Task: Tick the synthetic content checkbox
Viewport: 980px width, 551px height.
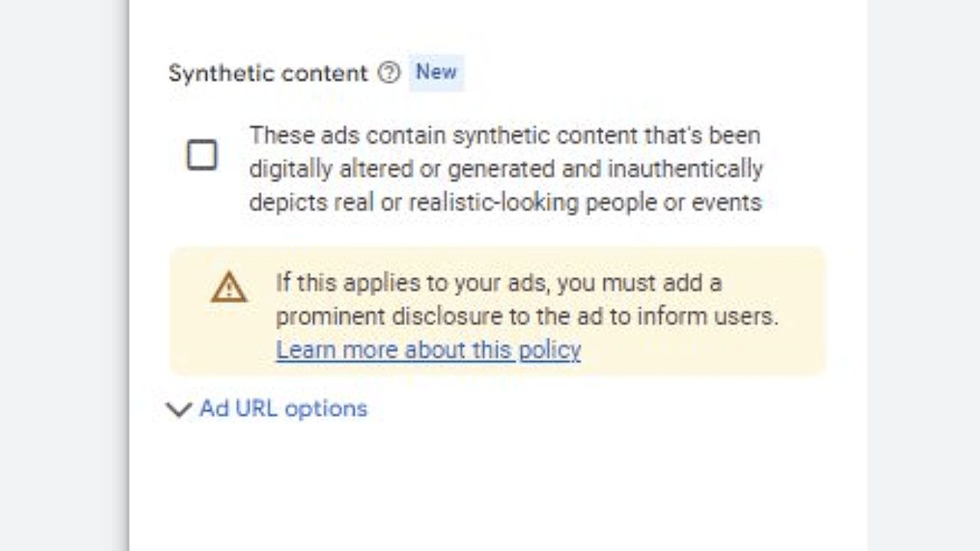Action: [202, 155]
